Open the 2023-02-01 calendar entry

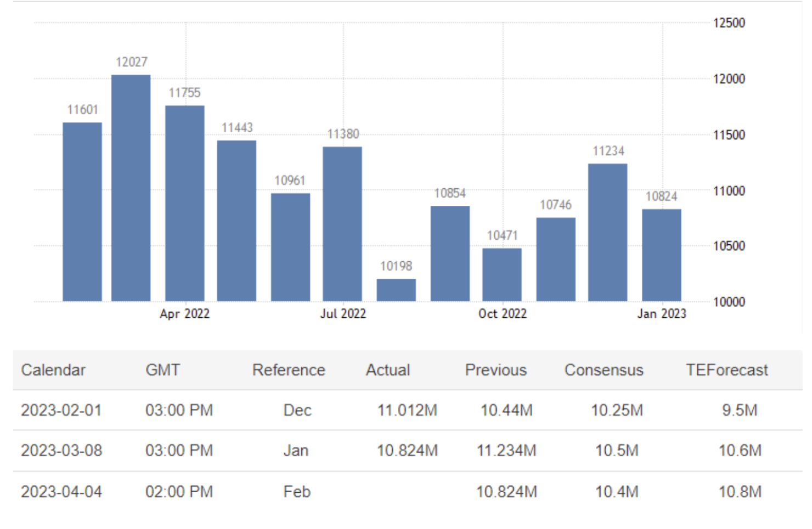pos(61,410)
